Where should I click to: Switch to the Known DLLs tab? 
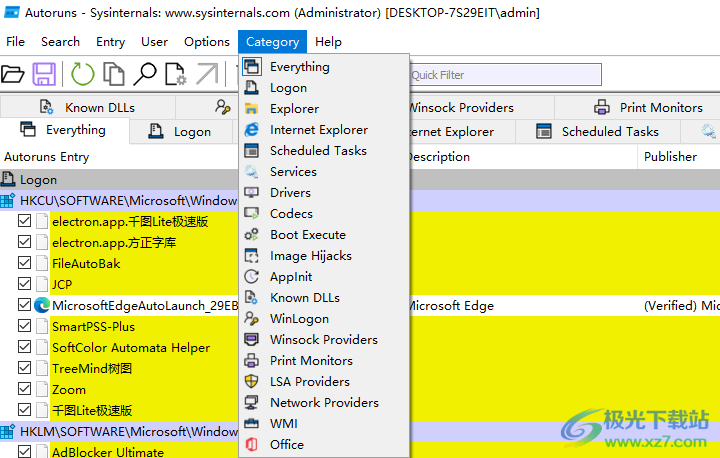pyautogui.click(x=88, y=107)
